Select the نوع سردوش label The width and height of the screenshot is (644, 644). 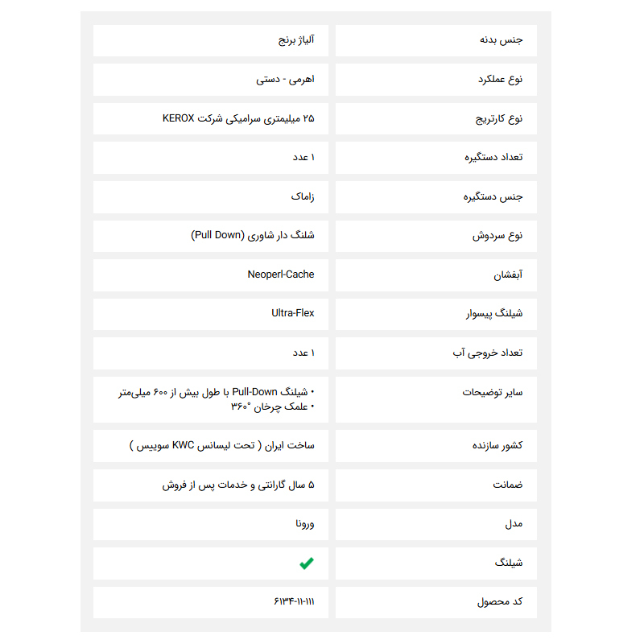(x=497, y=235)
